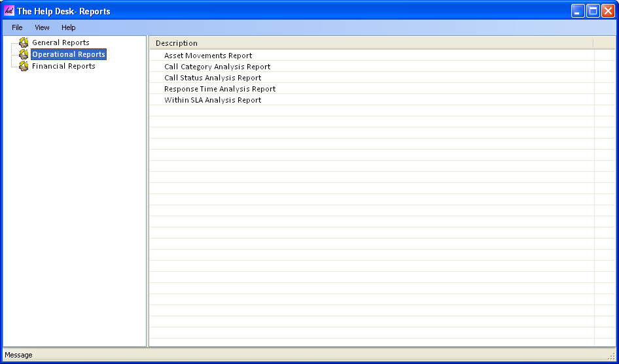Open the View menu

click(x=42, y=27)
